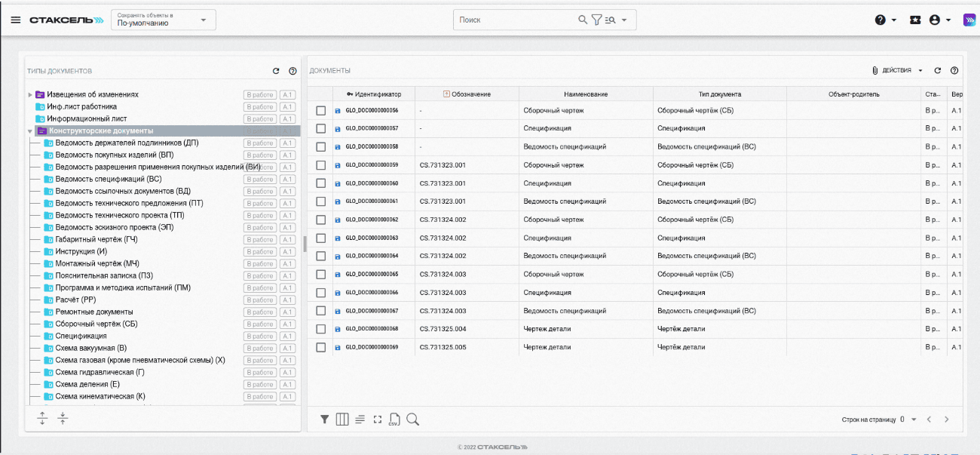Image resolution: width=980 pixels, height=455 pixels.
Task: Select Спецификация in document types tree
Action: coord(81,336)
